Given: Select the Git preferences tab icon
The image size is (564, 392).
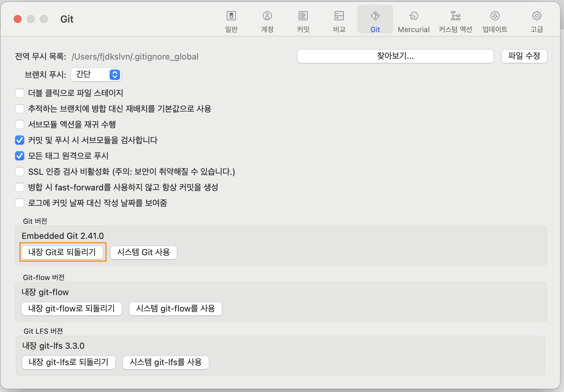Looking at the screenshot, I should click(x=375, y=20).
